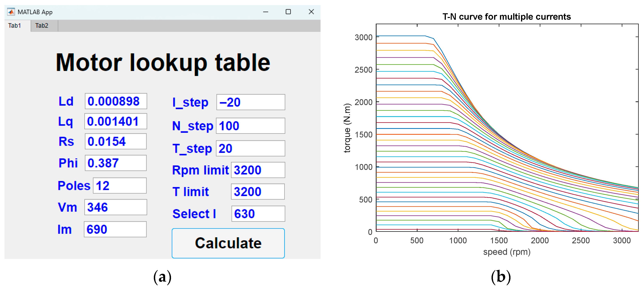Switch to Tab1
This screenshot has width=644, height=289.
(x=14, y=26)
